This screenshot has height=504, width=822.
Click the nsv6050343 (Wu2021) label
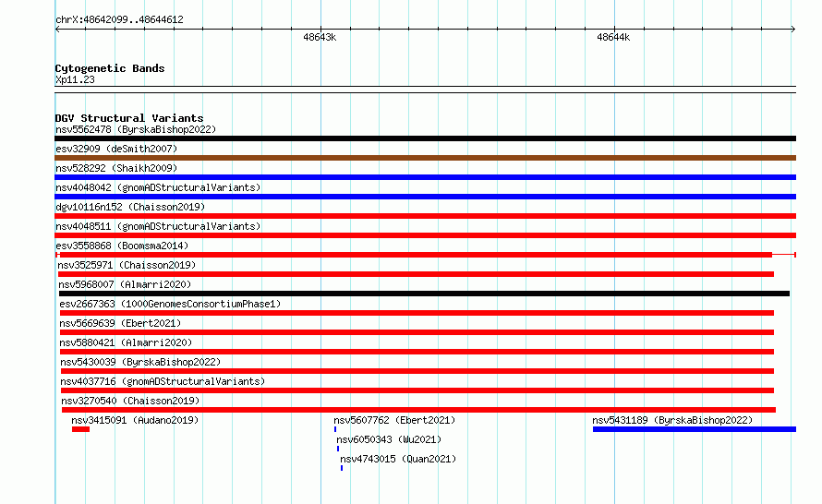point(389,439)
